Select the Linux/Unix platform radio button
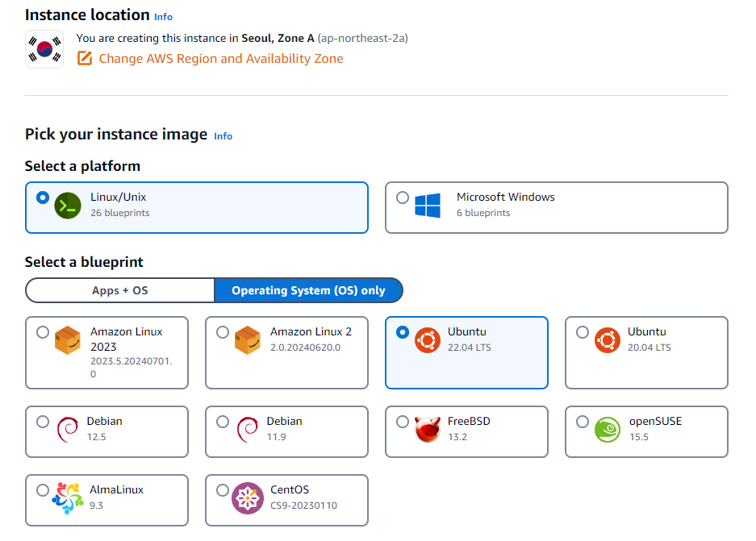This screenshot has height=541, width=756. click(x=43, y=198)
